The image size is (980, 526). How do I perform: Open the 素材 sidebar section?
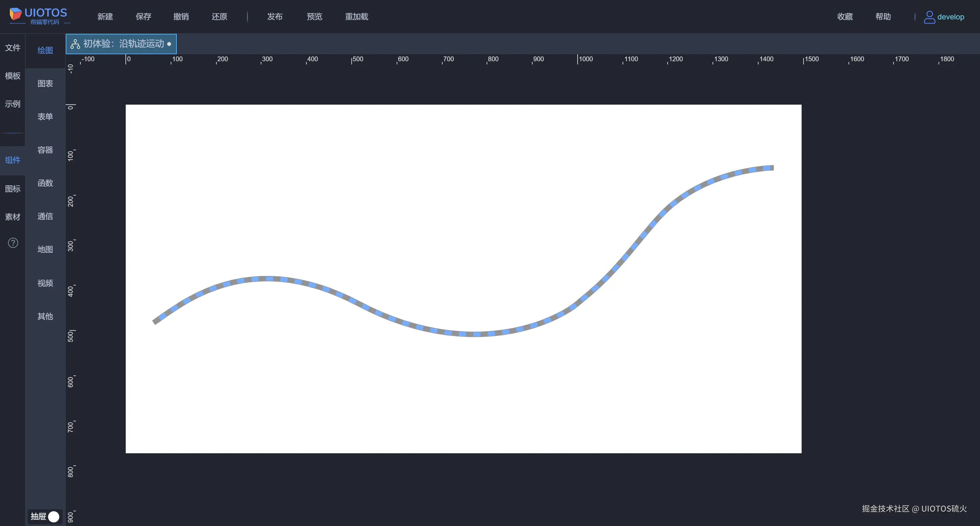12,217
